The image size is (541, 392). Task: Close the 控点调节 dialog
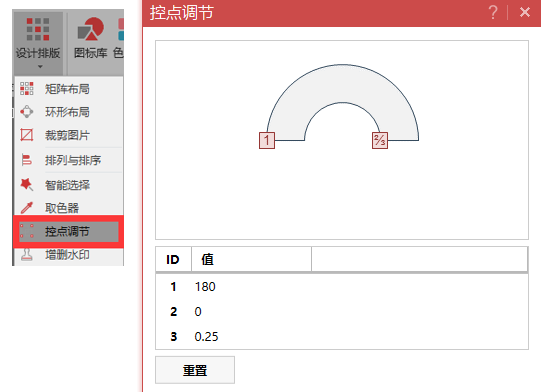525,12
